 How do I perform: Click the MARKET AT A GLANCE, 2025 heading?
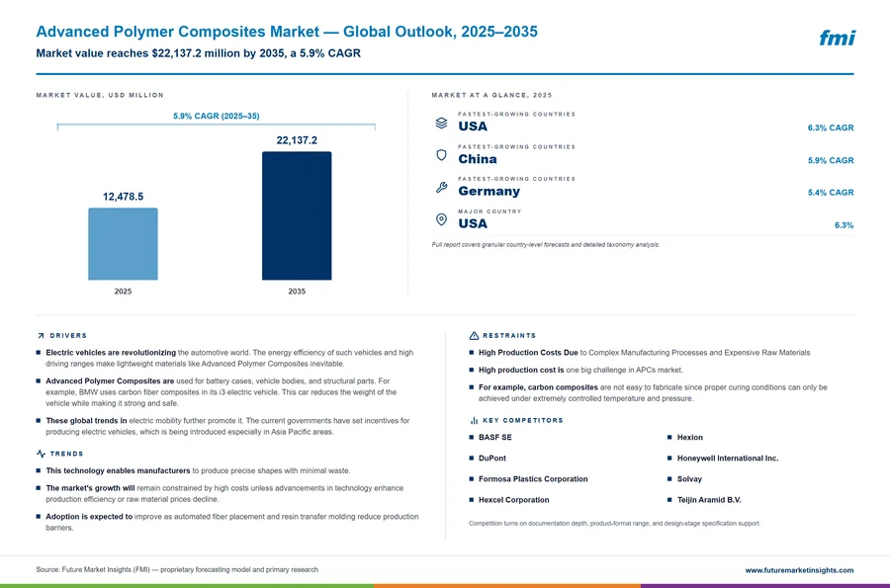(491, 95)
